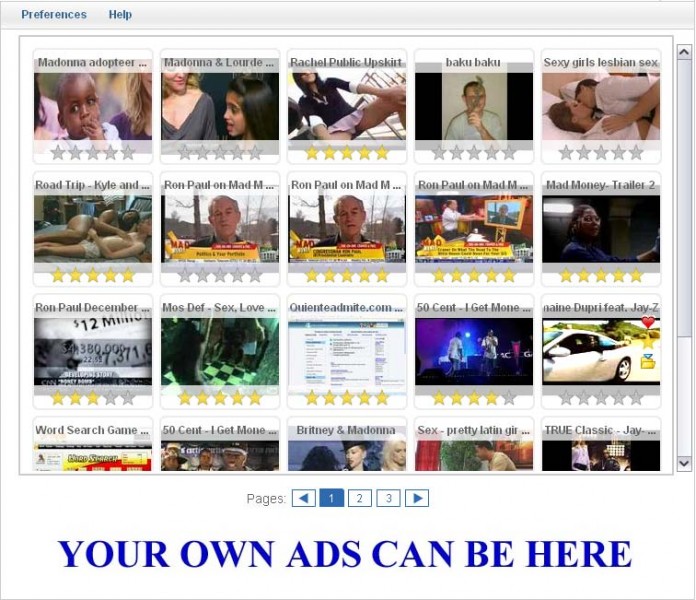Rate 'Madonna adopteer' three stars
This screenshot has height=600, width=696.
93,153
